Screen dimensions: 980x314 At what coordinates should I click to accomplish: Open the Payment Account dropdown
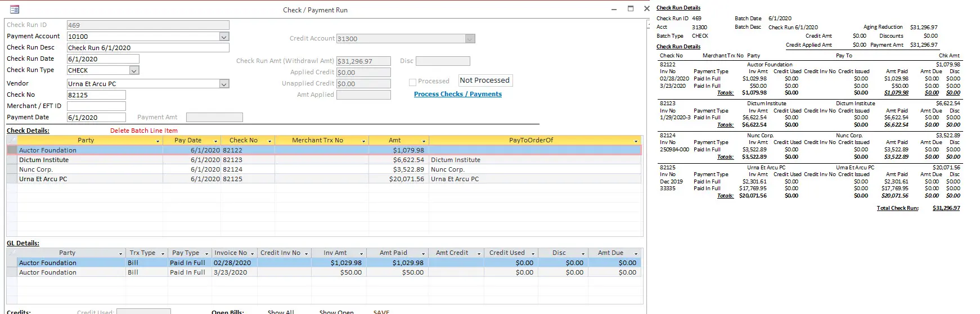click(224, 37)
